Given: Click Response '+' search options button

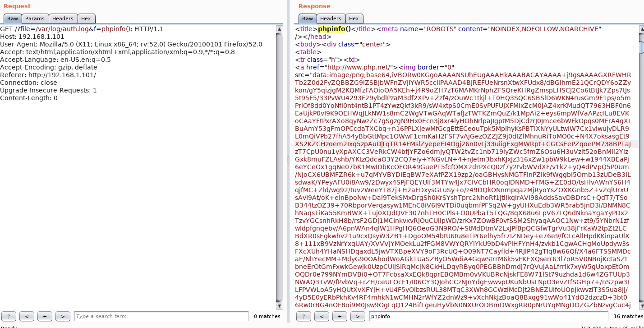Looking at the screenshot, I should pos(340,316).
